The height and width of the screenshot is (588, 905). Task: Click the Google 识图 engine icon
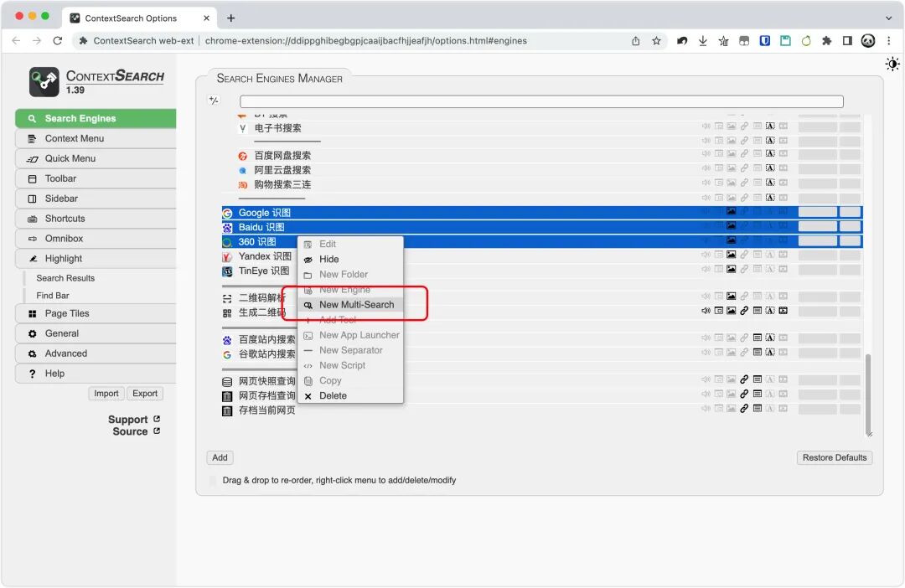click(x=227, y=213)
